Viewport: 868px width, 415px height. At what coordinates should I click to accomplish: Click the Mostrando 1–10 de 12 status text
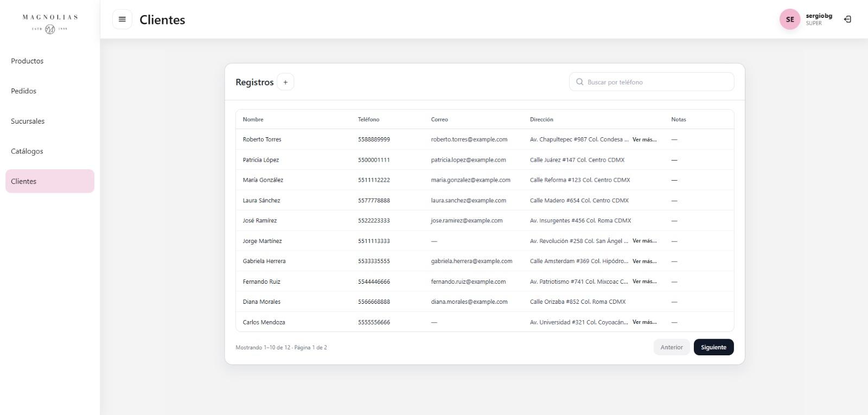(x=281, y=347)
